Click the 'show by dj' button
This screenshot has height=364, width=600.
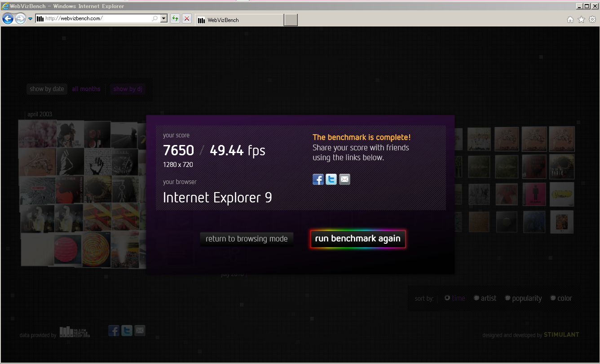128,89
